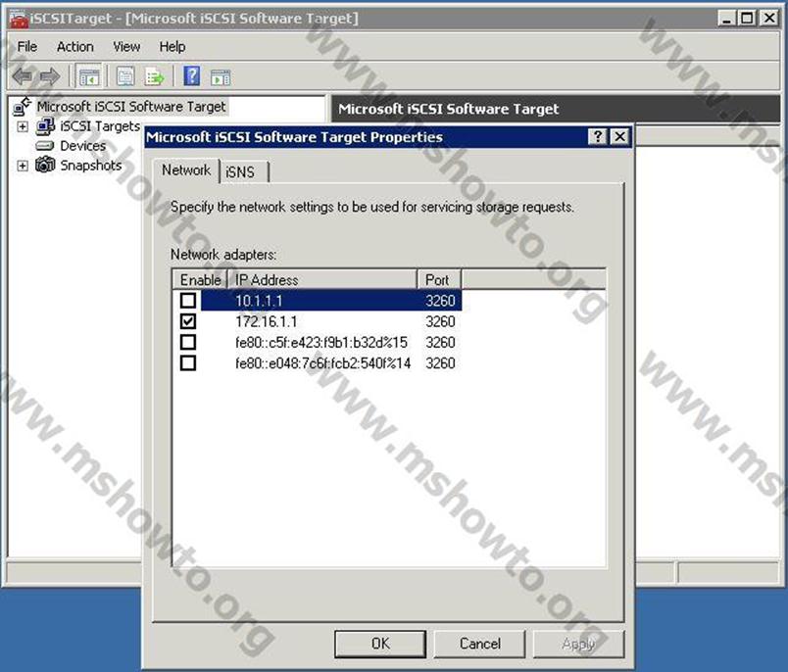
Task: Click the Snapshots camera icon in tree
Action: click(45, 165)
